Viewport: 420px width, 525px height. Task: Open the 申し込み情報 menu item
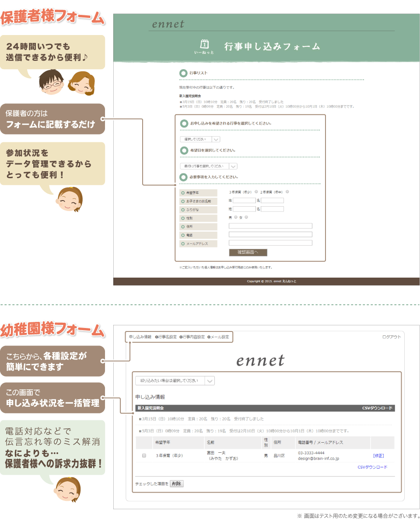pyautogui.click(x=140, y=337)
